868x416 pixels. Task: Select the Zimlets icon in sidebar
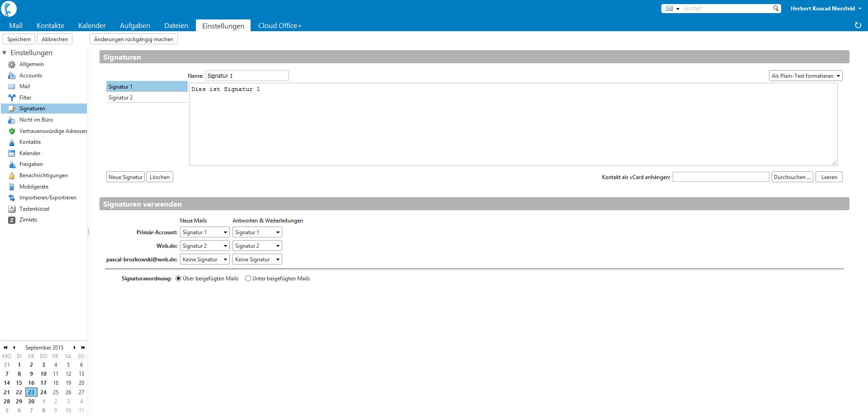point(12,220)
